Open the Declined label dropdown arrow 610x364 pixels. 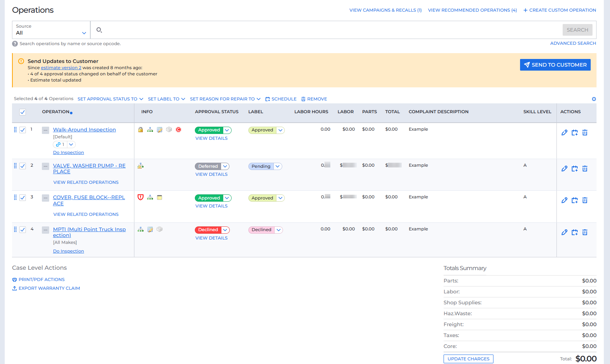tap(279, 230)
